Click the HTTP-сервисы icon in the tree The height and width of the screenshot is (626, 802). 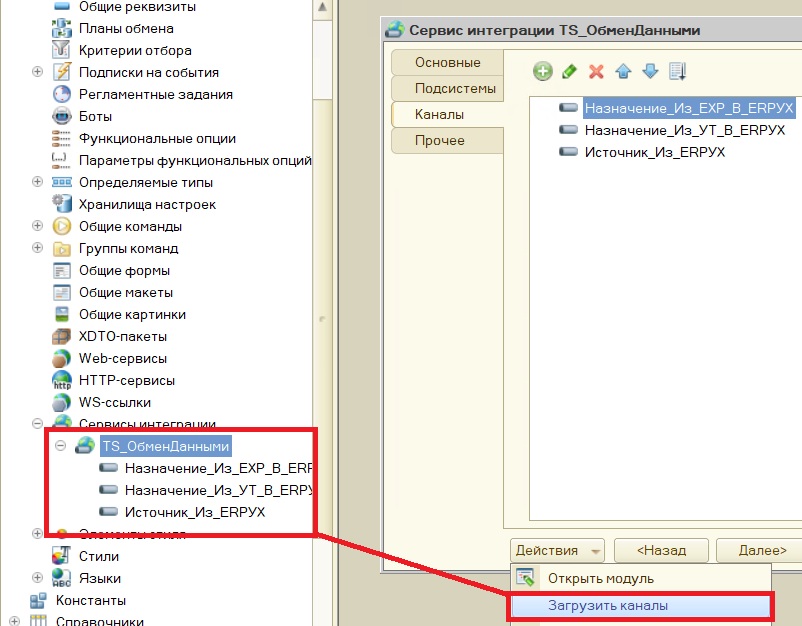(62, 381)
